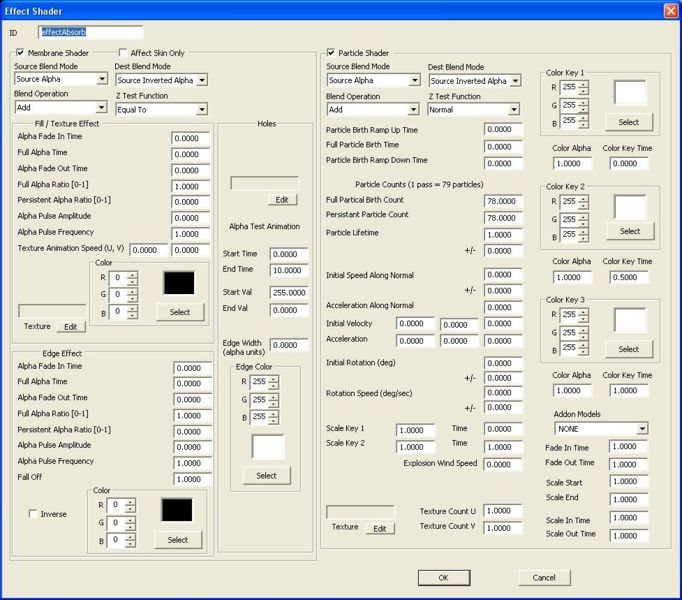Enable Affect Skin Only checkbox

click(123, 53)
